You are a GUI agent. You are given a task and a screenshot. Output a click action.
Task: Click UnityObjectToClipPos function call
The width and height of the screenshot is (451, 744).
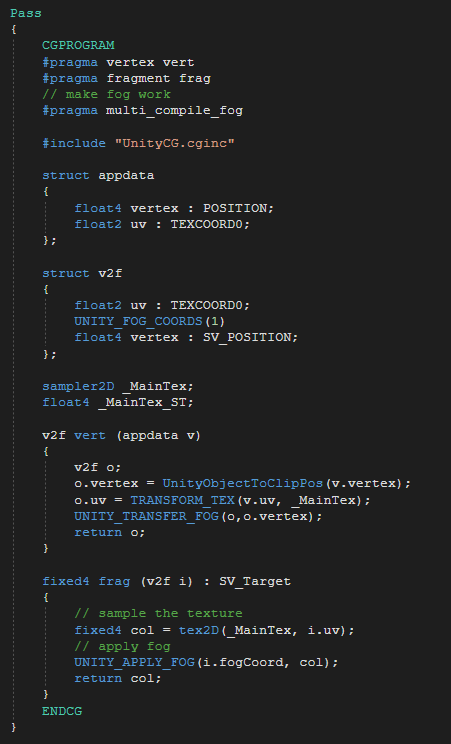[243, 484]
